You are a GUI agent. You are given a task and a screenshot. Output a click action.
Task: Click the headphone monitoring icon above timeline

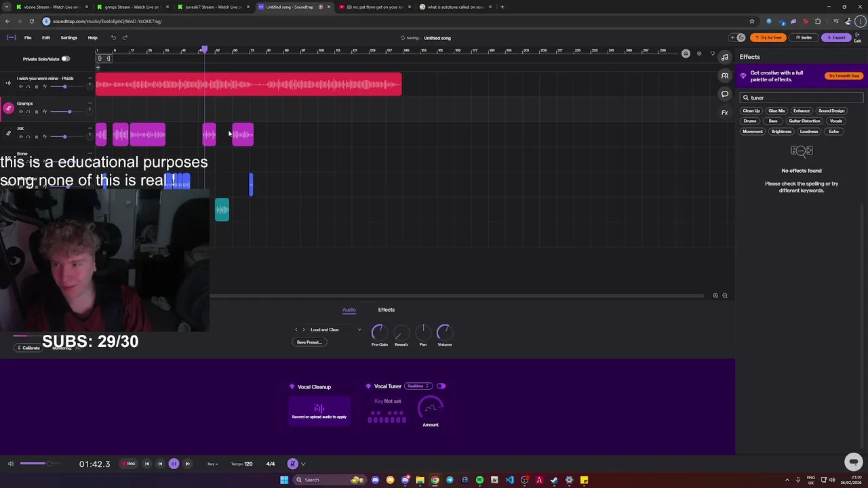pyautogui.click(x=686, y=54)
